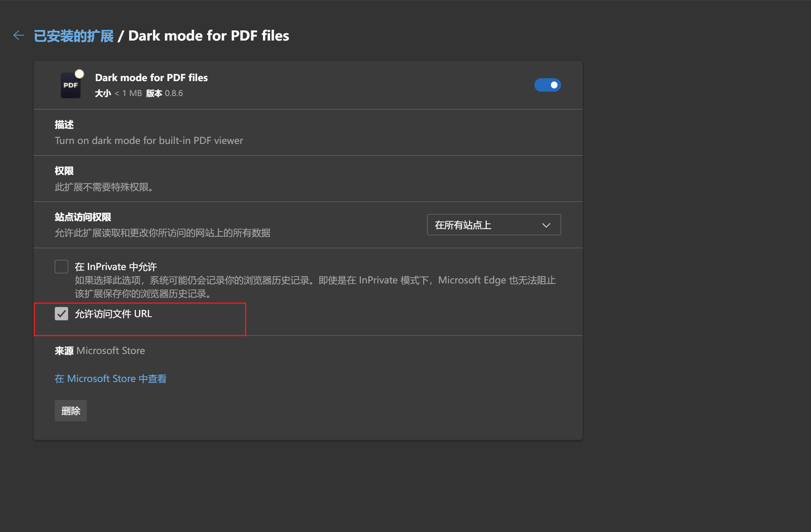Enable 在 InPrivate 中允许
This screenshot has height=532, width=811.
point(61,266)
